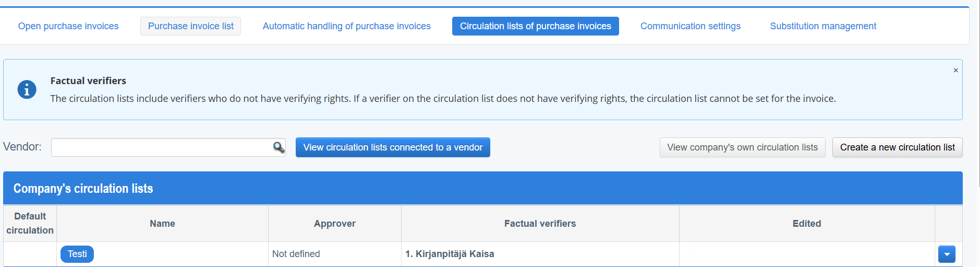Select Circulation lists of purchase invoices tab
This screenshot has width=980, height=267.
coord(535,26)
